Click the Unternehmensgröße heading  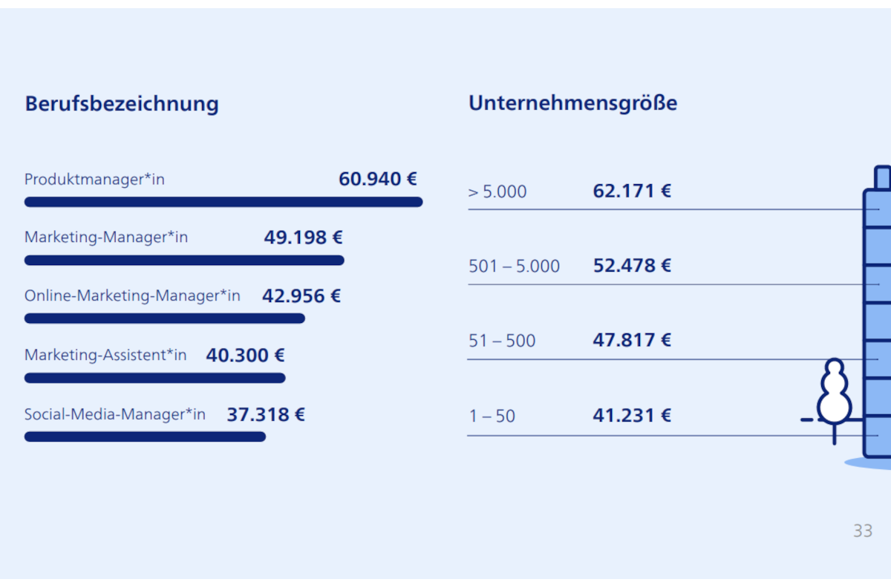pos(572,102)
